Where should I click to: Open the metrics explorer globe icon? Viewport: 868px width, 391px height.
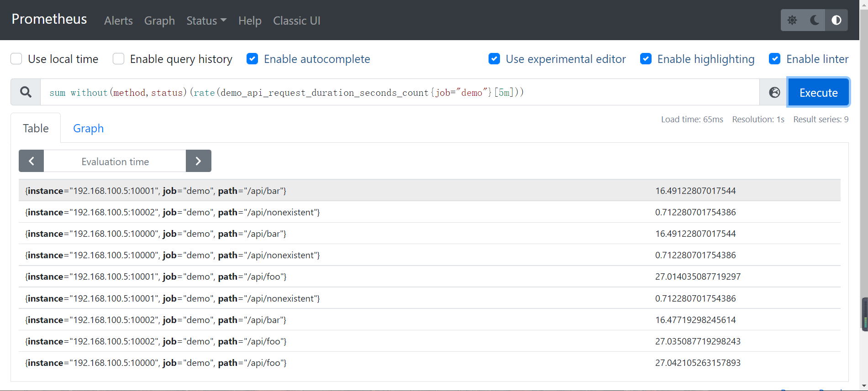click(x=774, y=92)
